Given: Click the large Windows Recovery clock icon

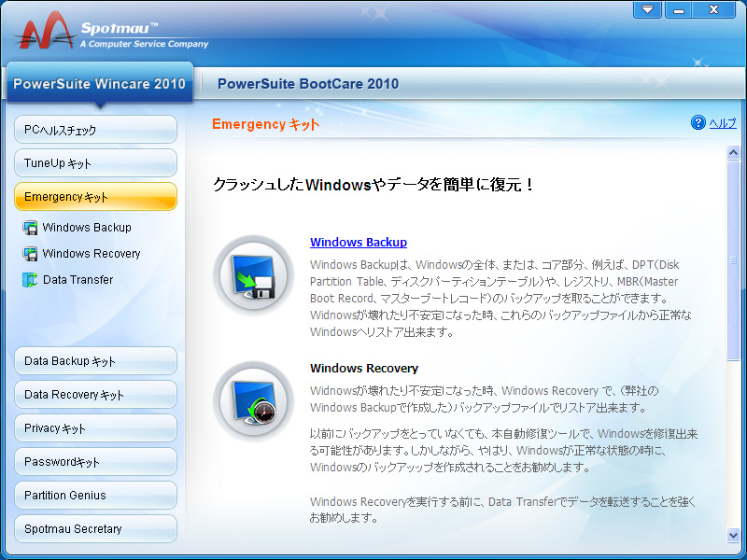Looking at the screenshot, I should pos(253,401).
